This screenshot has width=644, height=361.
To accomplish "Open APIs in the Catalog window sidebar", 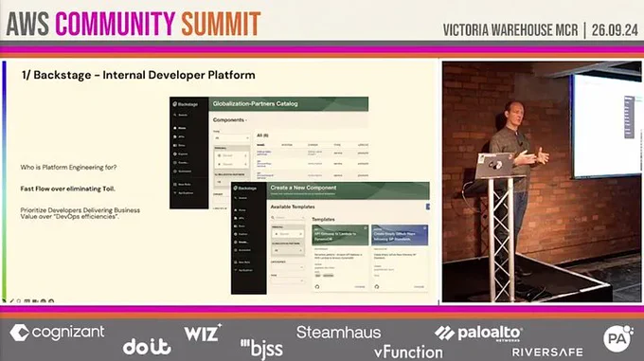I will click(179, 136).
